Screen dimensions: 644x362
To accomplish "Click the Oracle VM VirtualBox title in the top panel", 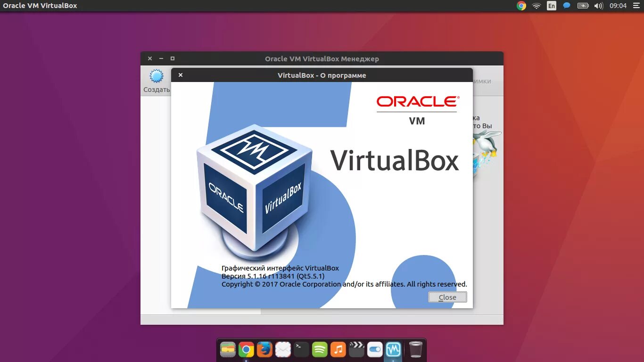I will pos(40,6).
